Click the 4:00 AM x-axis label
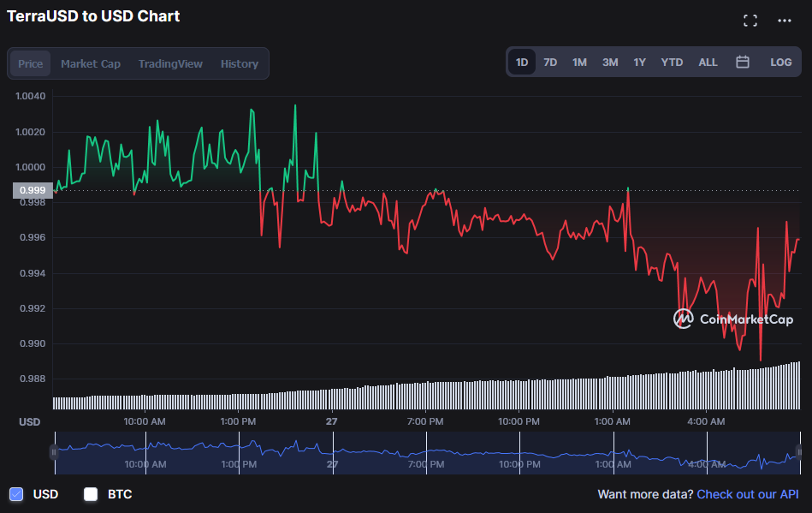The height and width of the screenshot is (513, 812). point(706,421)
